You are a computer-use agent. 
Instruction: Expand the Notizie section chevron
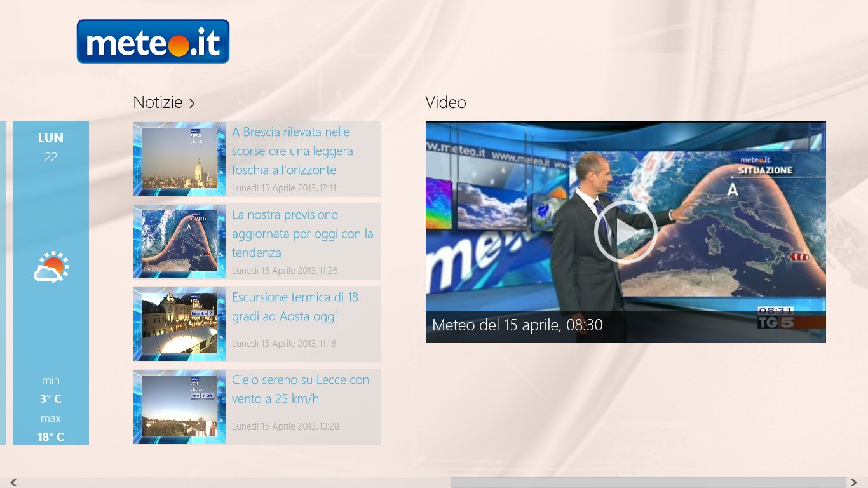(192, 104)
